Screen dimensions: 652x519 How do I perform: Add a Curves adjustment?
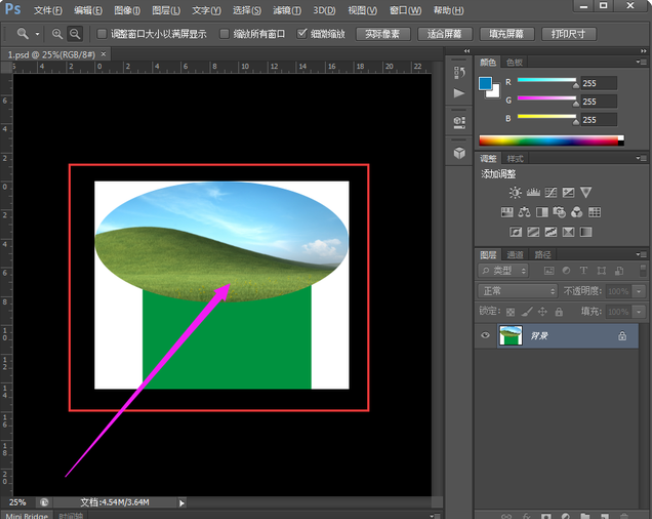(x=551, y=192)
